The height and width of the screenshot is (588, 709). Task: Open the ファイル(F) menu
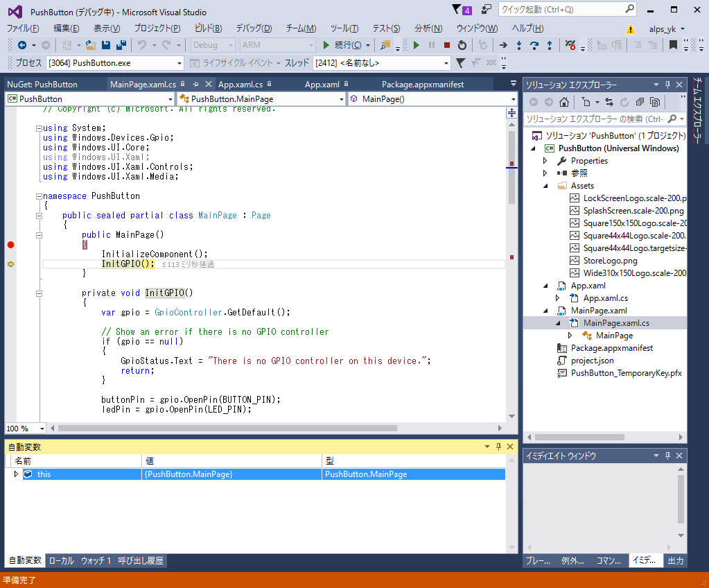(23, 28)
